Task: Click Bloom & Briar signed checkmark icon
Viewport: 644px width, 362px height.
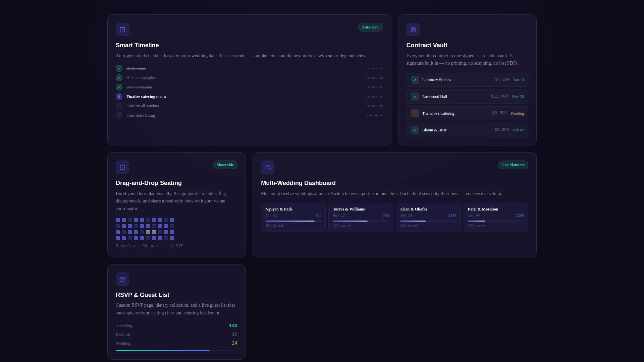Action: tap(415, 130)
